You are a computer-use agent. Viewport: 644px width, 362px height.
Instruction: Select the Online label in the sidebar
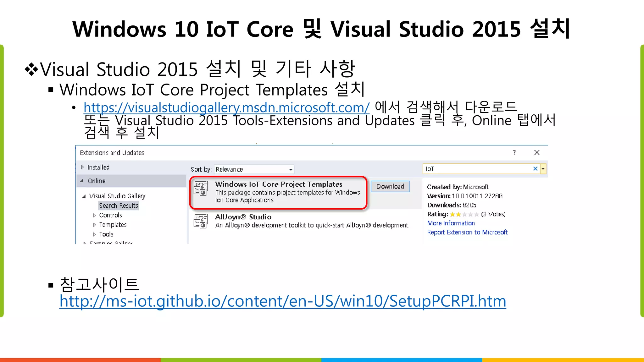click(x=97, y=181)
